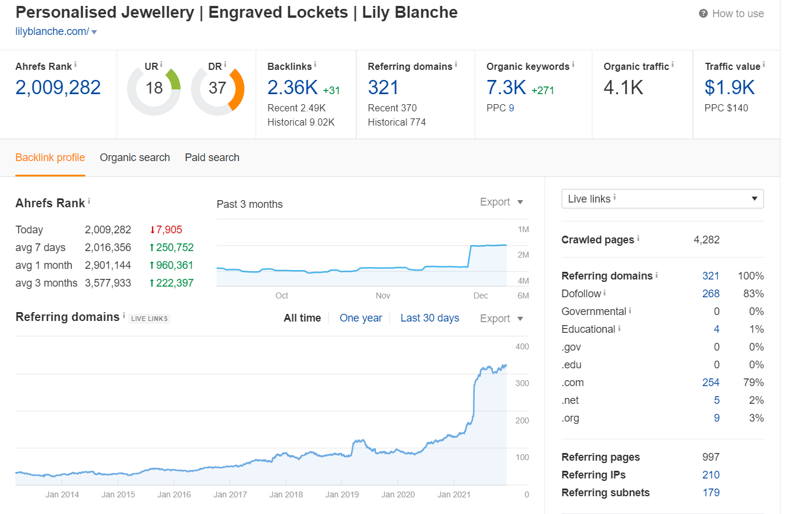
Task: Switch to the Backlink profile tab
Action: point(50,158)
